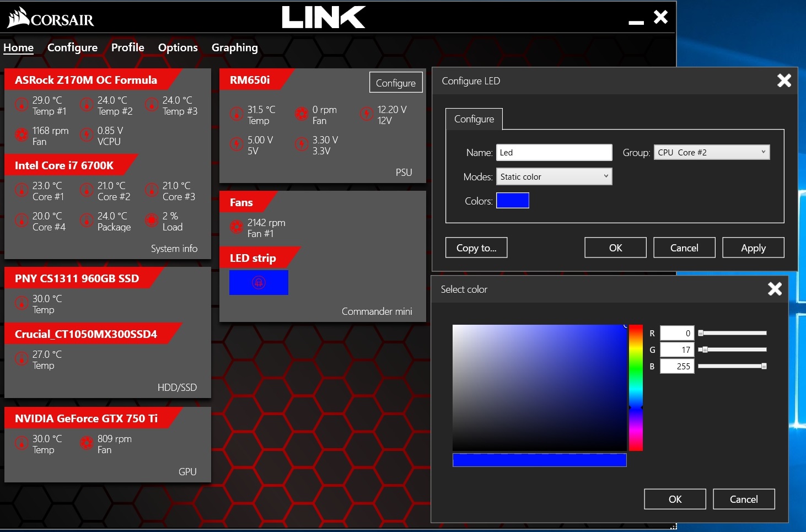Open the Graphing menu
This screenshot has height=532, width=806.
pos(234,47)
